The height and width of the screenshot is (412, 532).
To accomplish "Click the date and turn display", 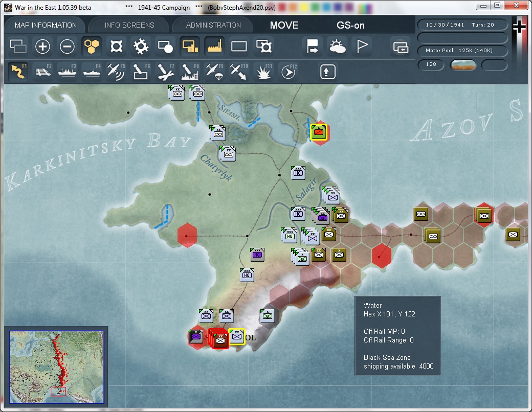I will pyautogui.click(x=462, y=25).
